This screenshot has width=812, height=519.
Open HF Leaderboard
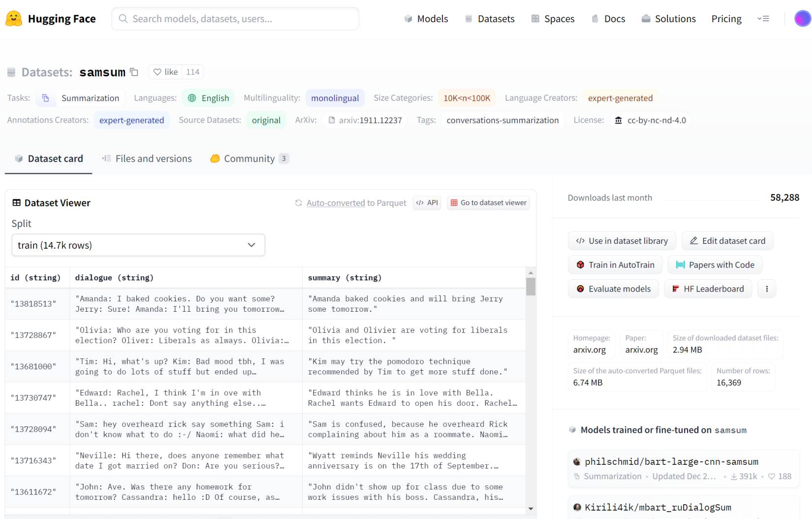click(x=708, y=289)
